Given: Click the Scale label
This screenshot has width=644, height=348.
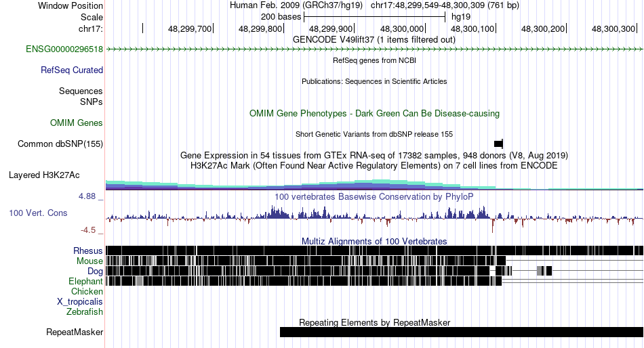Looking at the screenshot, I should pyautogui.click(x=92, y=17).
